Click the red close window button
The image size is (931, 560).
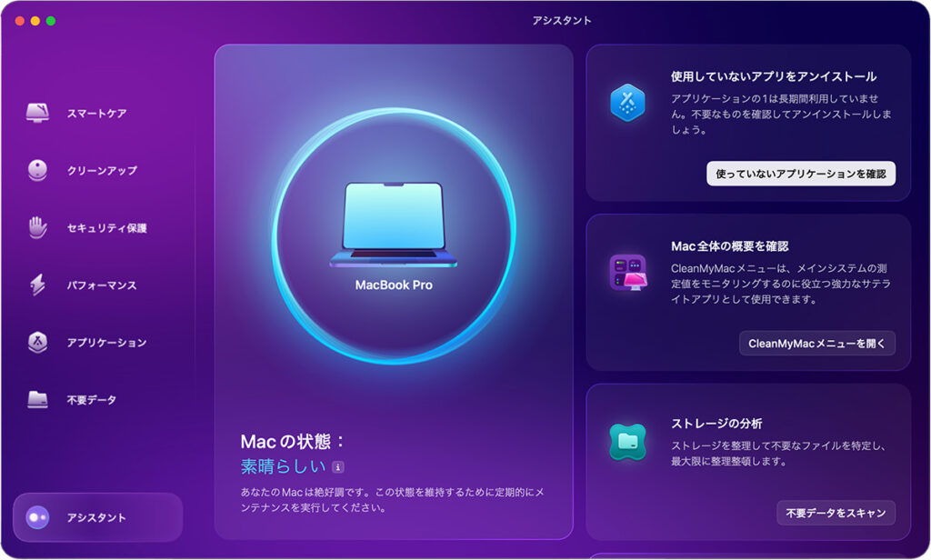[x=20, y=21]
